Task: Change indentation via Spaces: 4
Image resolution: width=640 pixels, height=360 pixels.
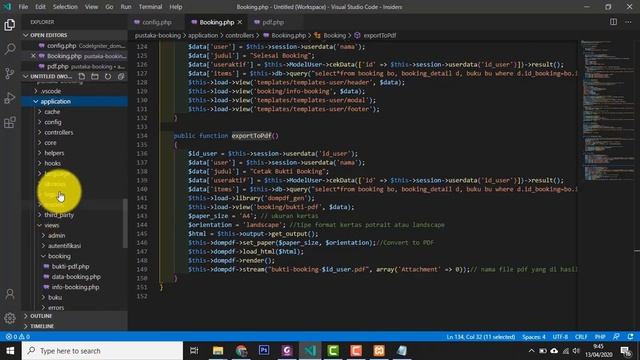Action: click(x=534, y=337)
